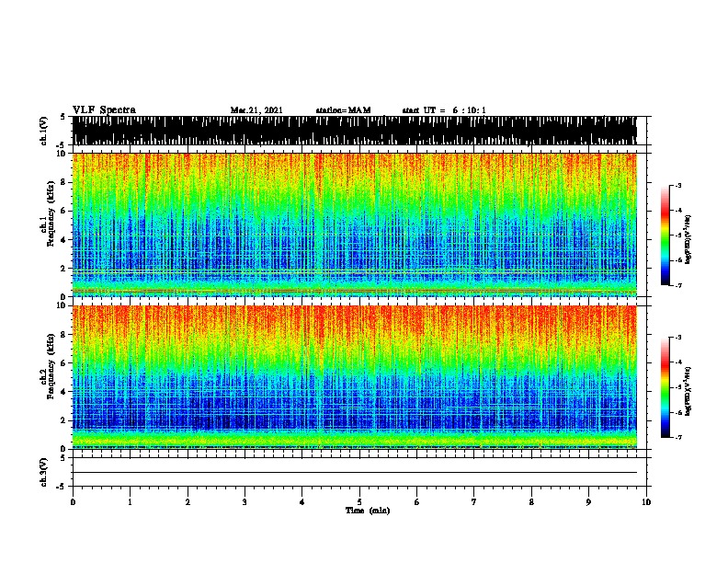Click the "-3" tick on ch.2 color bar
728x563 pixels.
[677, 338]
